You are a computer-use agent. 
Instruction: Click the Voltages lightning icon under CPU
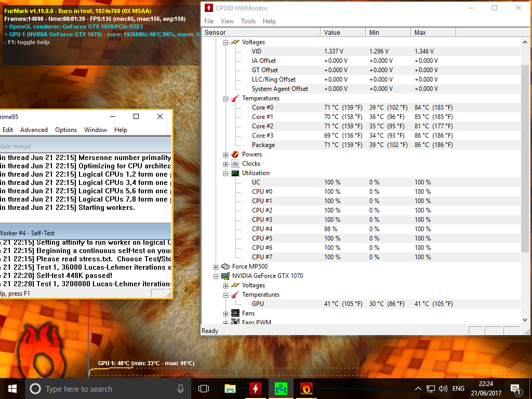point(235,42)
